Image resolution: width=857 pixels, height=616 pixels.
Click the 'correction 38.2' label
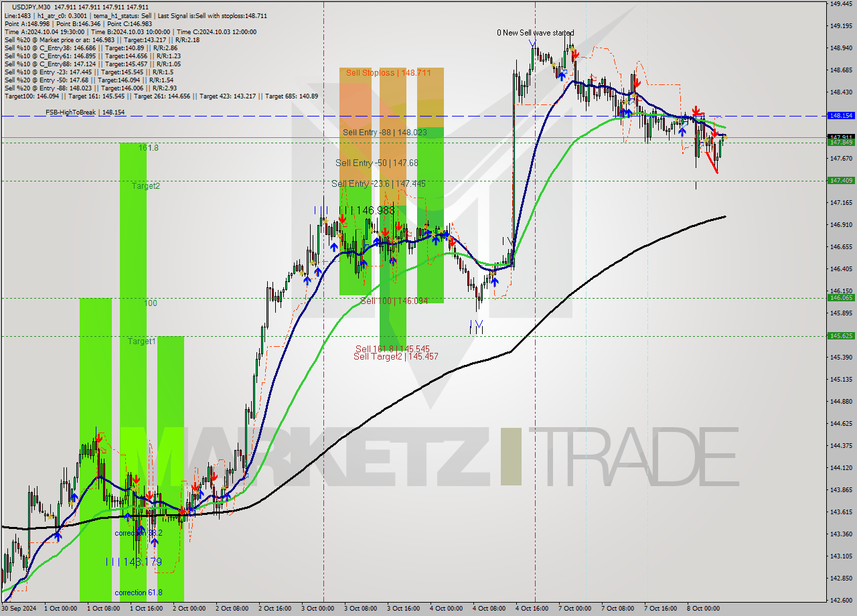137,533
